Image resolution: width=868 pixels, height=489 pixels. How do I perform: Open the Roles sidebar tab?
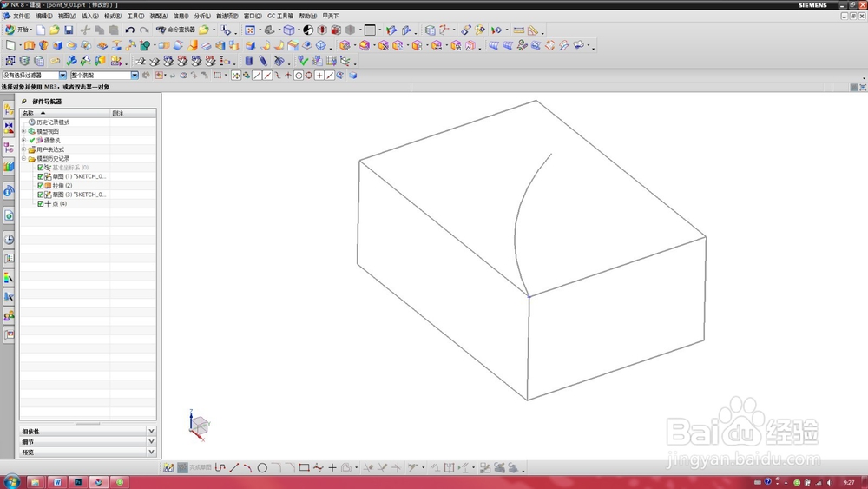coord(9,315)
